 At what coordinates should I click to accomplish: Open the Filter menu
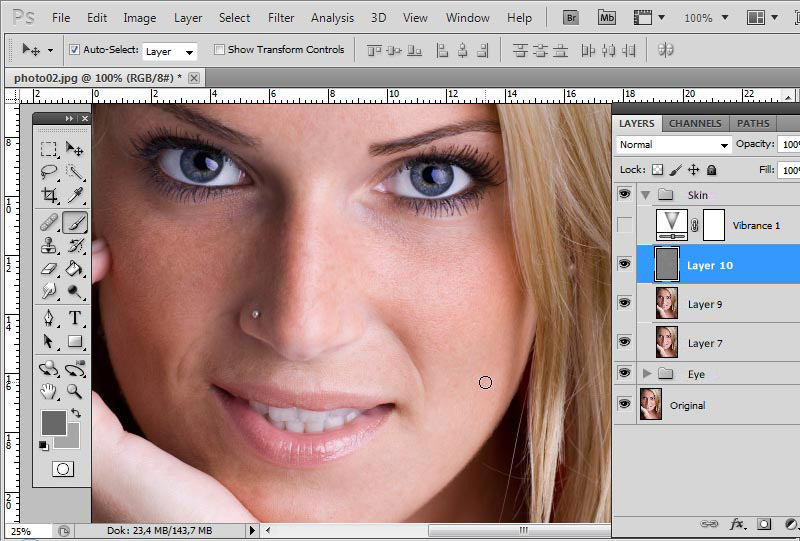click(x=281, y=18)
